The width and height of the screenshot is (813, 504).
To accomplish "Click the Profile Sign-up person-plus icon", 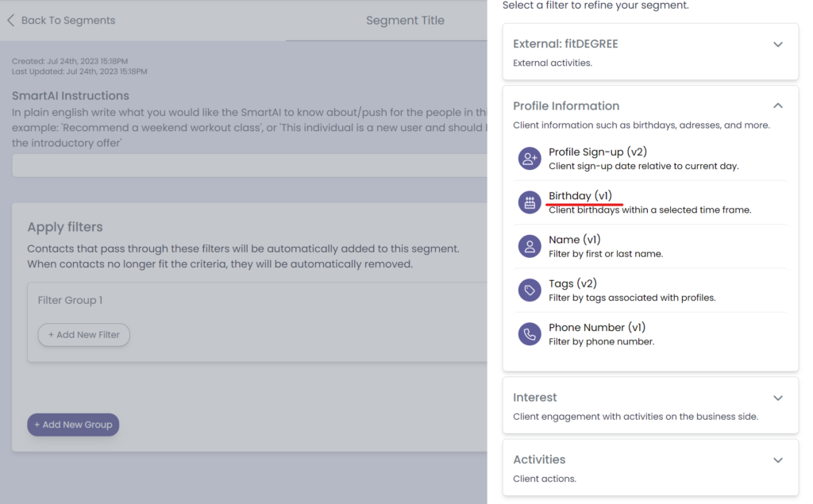I will [530, 159].
